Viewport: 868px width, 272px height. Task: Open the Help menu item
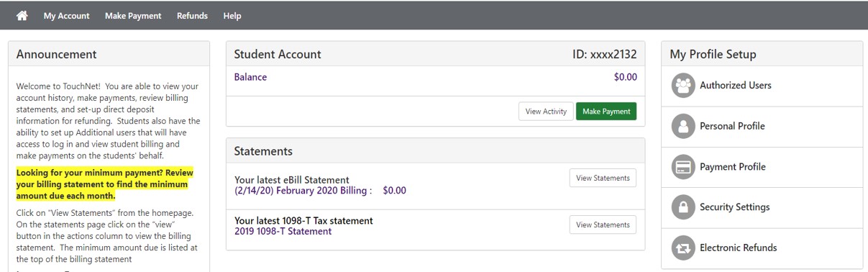(x=232, y=16)
